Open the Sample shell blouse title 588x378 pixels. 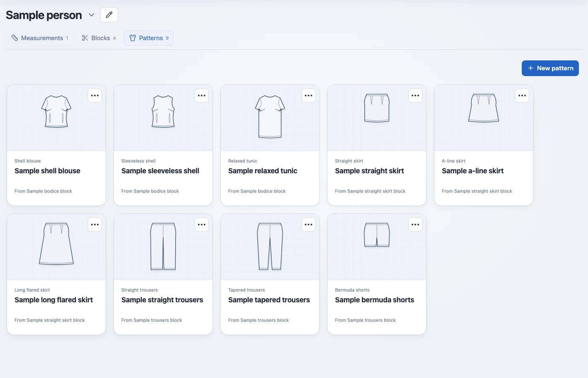pos(47,171)
